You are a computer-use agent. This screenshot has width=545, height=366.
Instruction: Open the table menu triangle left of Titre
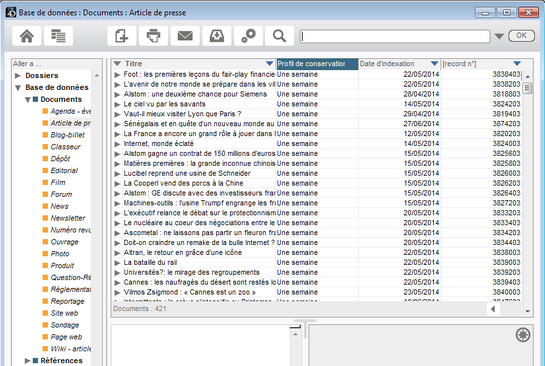[117, 64]
